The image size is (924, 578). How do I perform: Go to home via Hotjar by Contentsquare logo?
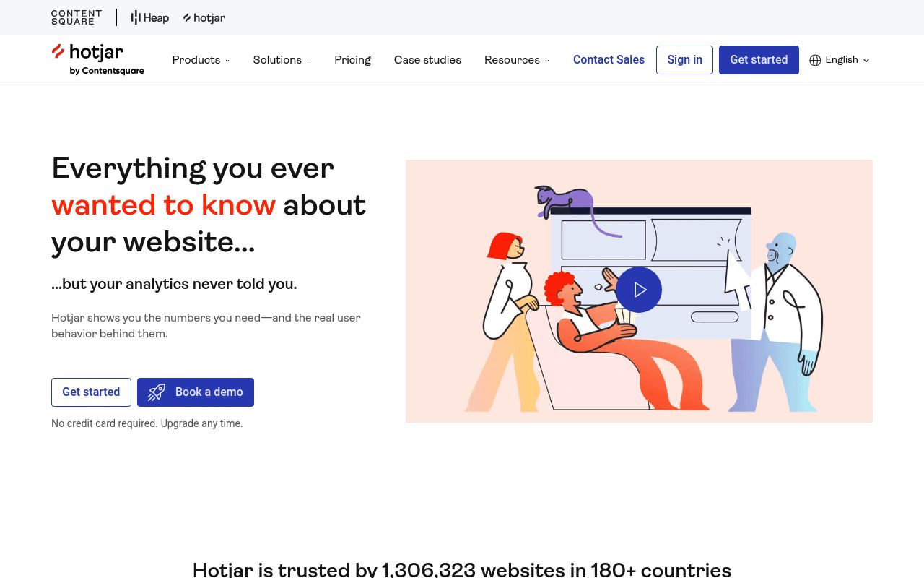click(x=97, y=59)
